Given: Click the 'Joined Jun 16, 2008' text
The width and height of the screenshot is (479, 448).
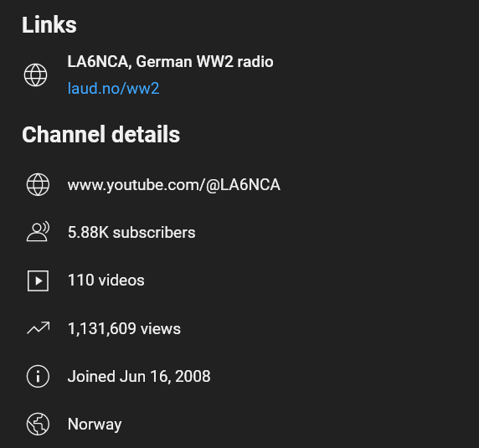Looking at the screenshot, I should (139, 376).
